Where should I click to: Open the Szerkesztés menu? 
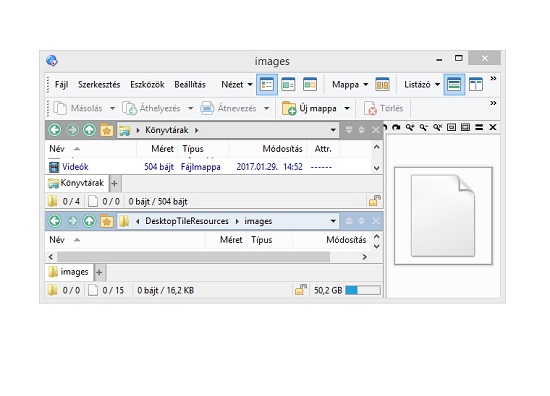point(99,85)
